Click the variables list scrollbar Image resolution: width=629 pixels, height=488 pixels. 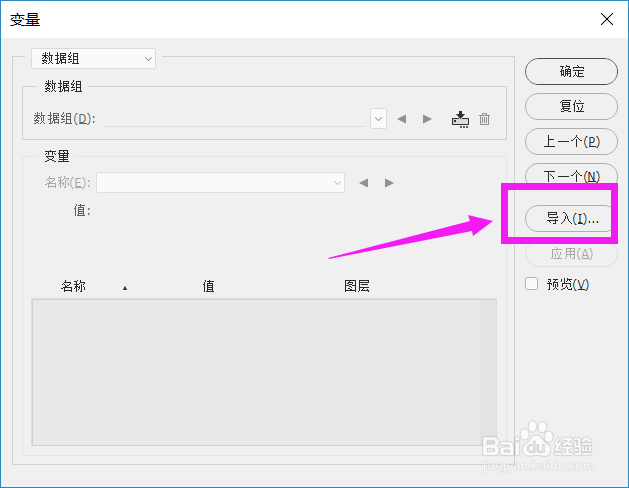[x=488, y=372]
